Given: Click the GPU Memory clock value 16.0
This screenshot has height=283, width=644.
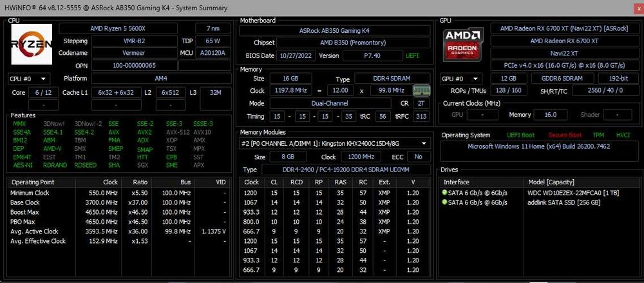Looking at the screenshot, I should click(x=550, y=115).
